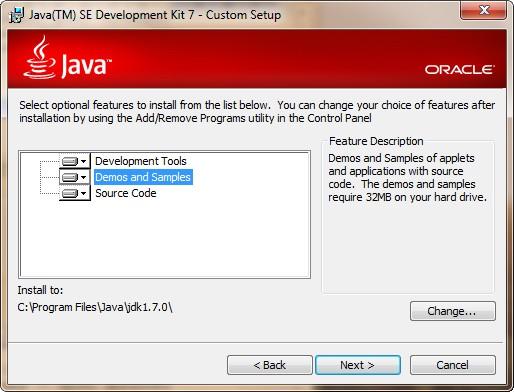Click the Java installer title bar icon
This screenshot has height=392, width=514.
[x=17, y=15]
